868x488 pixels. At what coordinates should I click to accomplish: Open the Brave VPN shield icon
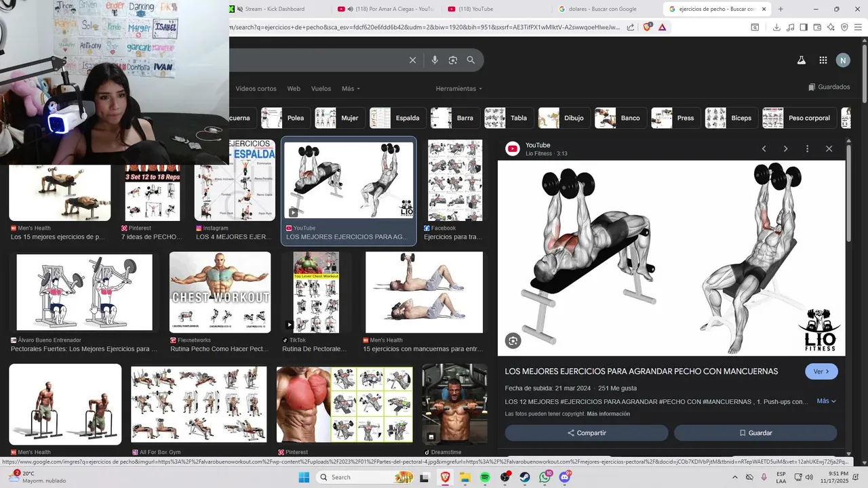tap(844, 27)
